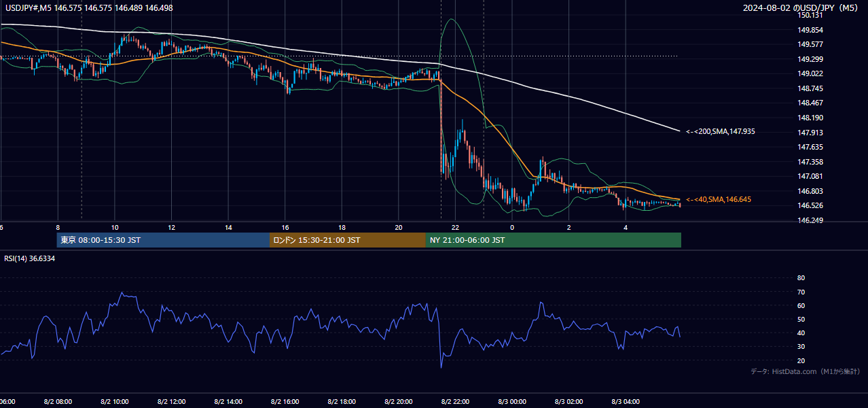Click the 8/3 00:00 time axis label

(513, 402)
